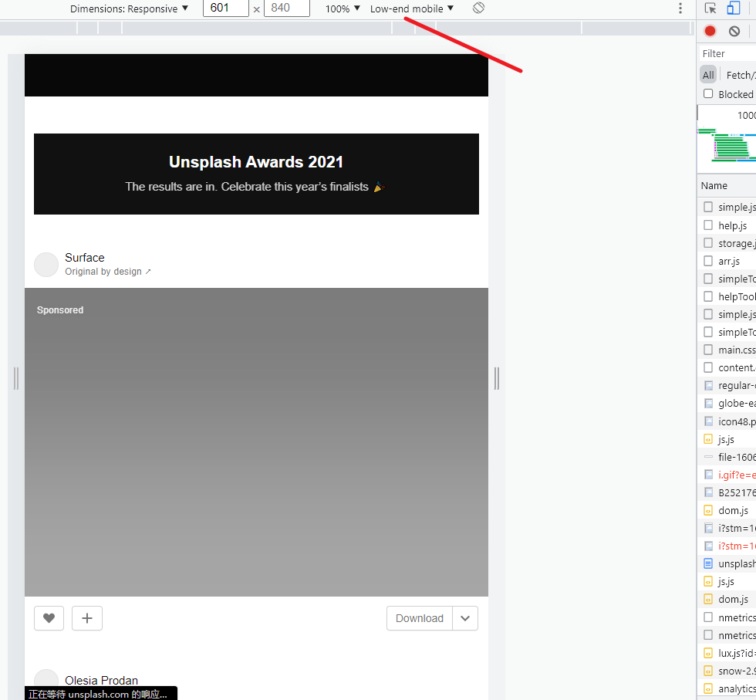
Task: Click the rotate device orientation icon
Action: 478,8
